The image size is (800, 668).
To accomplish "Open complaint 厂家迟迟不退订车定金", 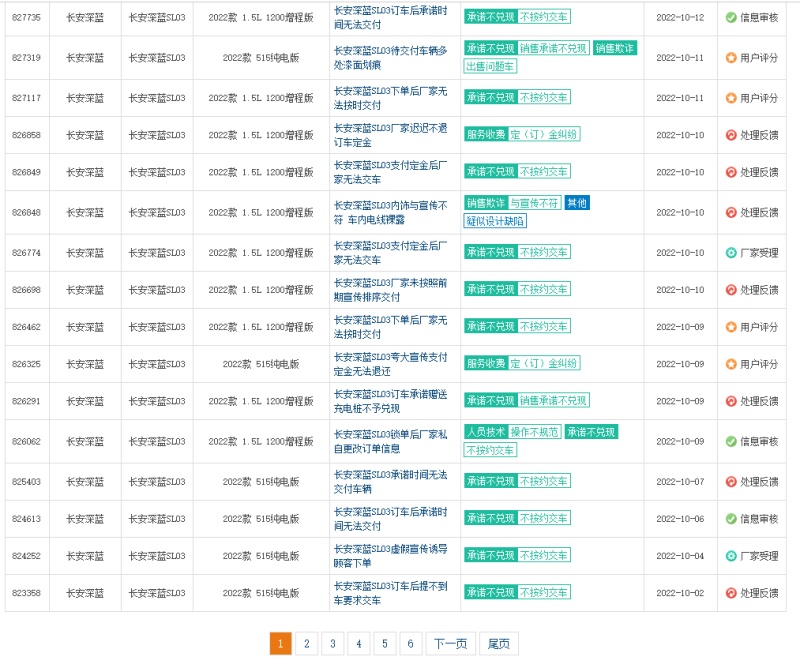I will click(x=391, y=135).
